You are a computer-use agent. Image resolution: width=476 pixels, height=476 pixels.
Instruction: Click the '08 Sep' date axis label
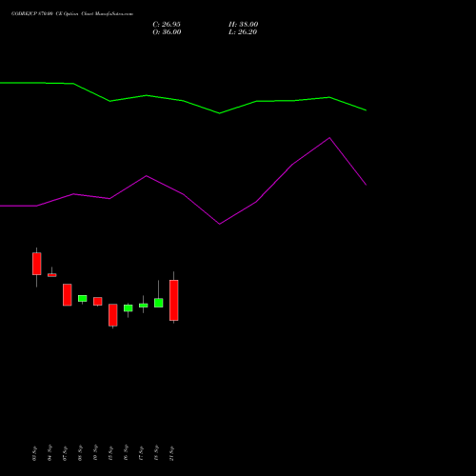click(80, 453)
